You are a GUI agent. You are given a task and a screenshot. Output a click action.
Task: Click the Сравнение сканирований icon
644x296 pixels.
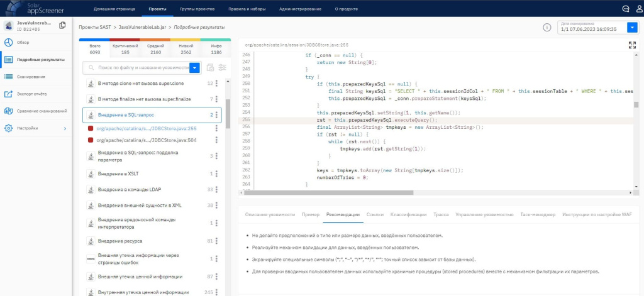click(8, 111)
